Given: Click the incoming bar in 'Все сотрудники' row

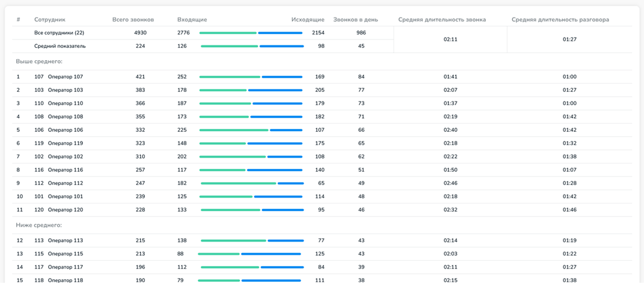Looking at the screenshot, I should click(228, 33).
